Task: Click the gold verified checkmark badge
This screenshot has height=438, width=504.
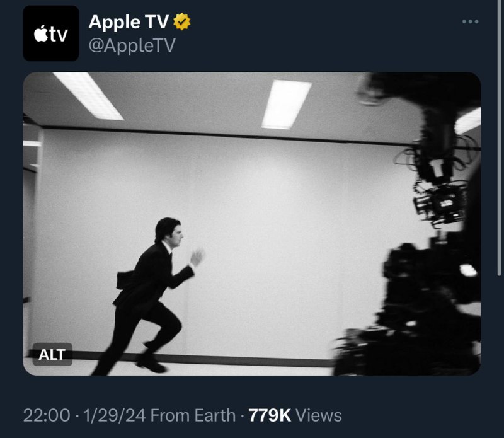Action: (182, 21)
